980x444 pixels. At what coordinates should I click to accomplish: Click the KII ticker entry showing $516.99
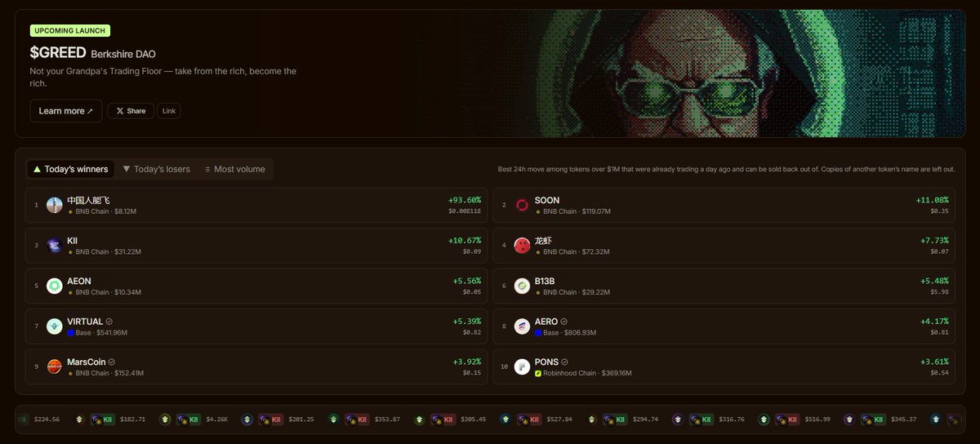795,420
